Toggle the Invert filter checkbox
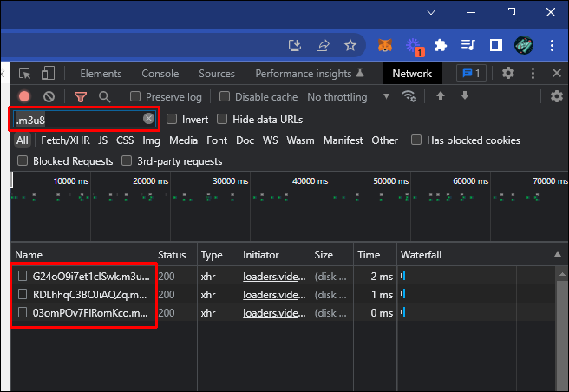The image size is (569, 392). coord(172,119)
